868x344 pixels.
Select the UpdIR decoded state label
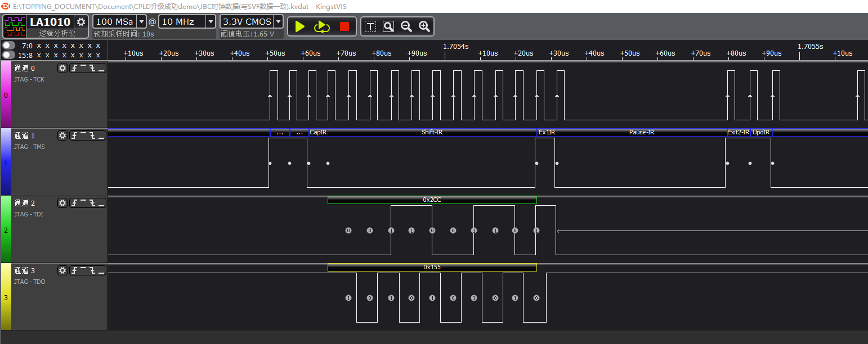(761, 133)
